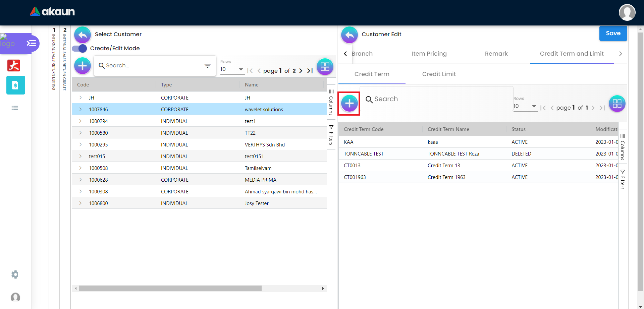
Task: Go back from Customer Edit panel
Action: tap(349, 35)
